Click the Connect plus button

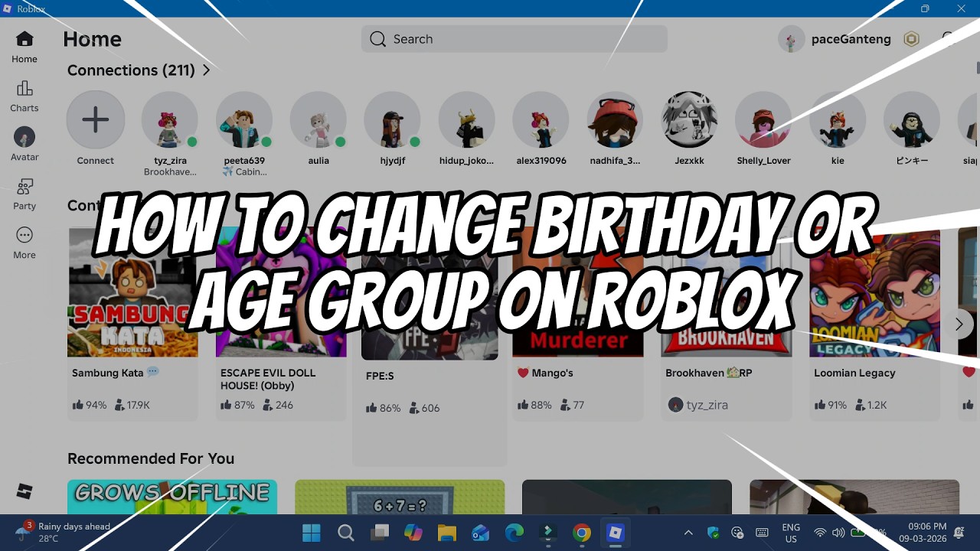pyautogui.click(x=96, y=120)
